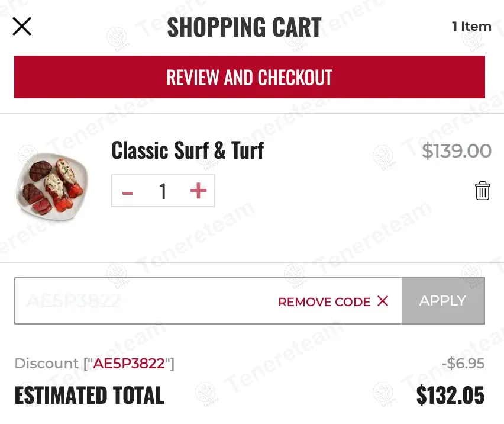Focus the promo code input field
The width and height of the screenshot is (504, 424).
[x=142, y=301]
